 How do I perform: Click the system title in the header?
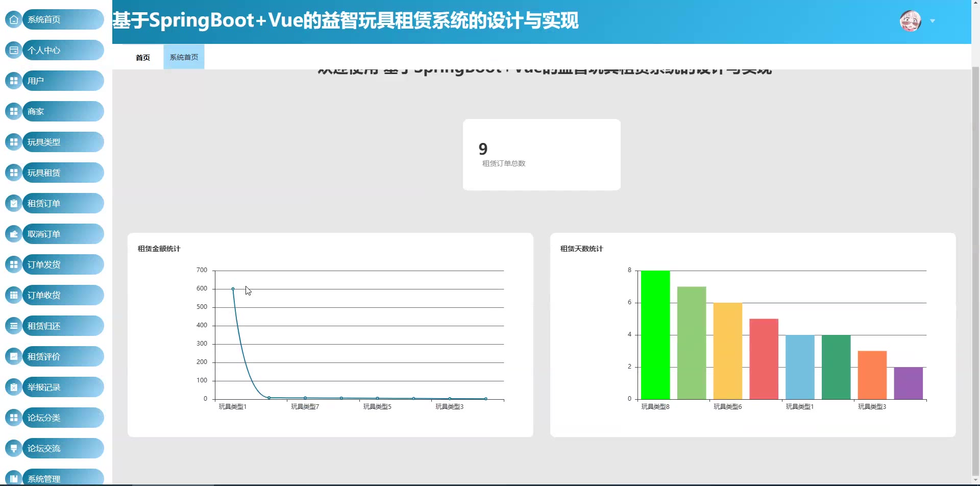pos(346,20)
